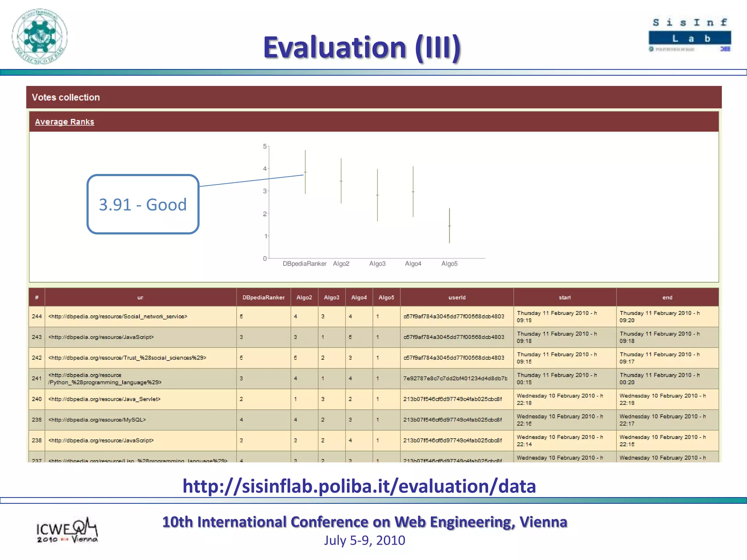Click the DBpediaRanker column header
This screenshot has height=560, width=747.
point(263,297)
